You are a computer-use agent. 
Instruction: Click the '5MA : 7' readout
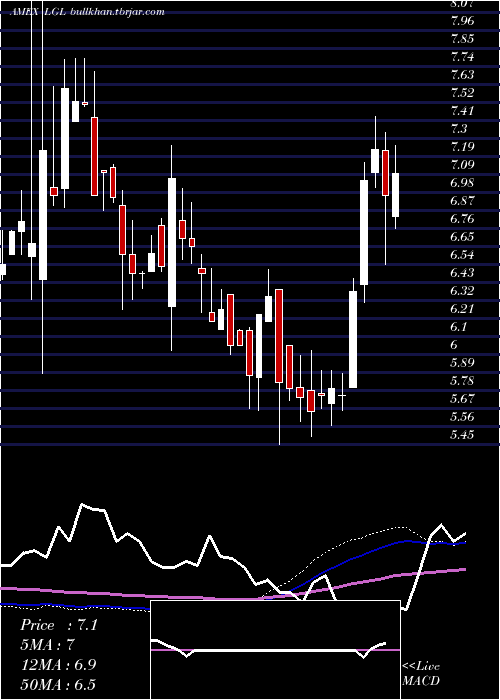(x=47, y=645)
